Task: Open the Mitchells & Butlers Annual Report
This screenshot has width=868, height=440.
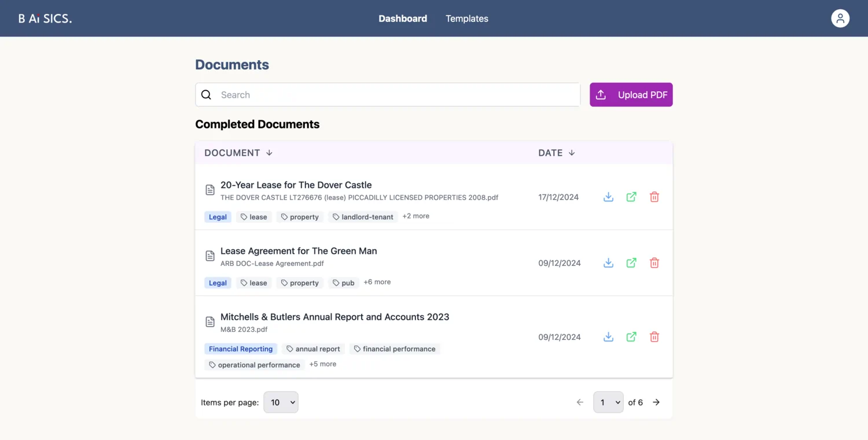Action: pyautogui.click(x=334, y=317)
